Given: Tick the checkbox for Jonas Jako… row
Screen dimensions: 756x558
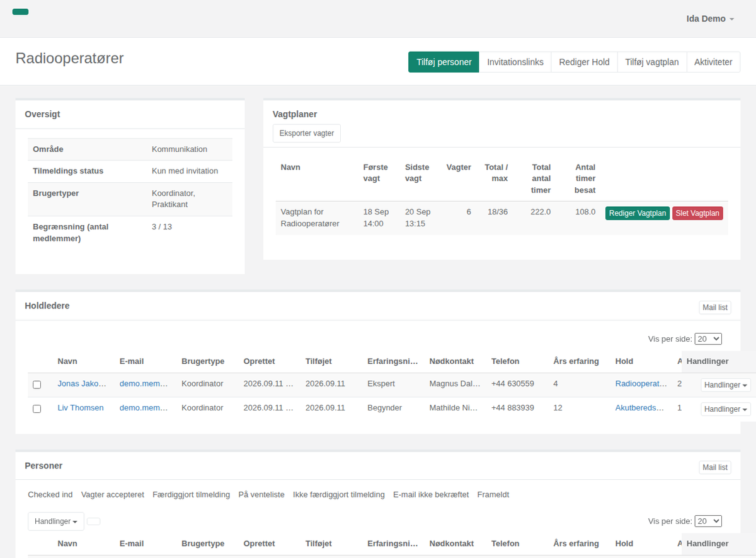Looking at the screenshot, I should [x=37, y=385].
